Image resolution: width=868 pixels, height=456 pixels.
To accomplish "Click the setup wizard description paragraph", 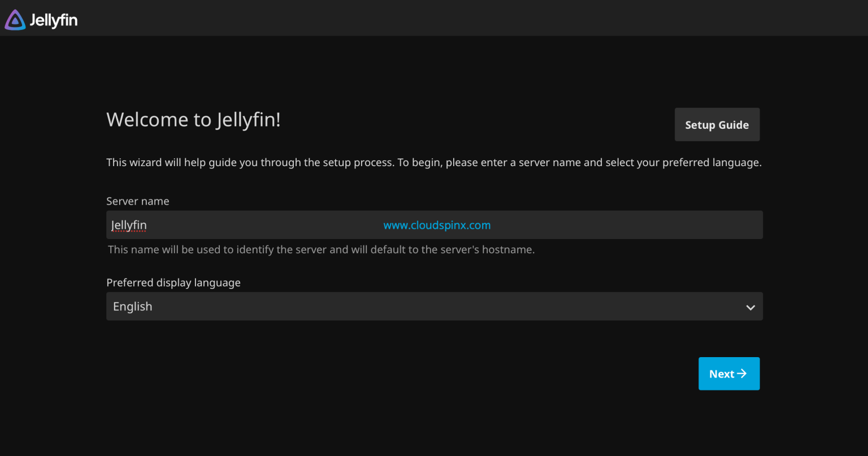I will pos(433,162).
